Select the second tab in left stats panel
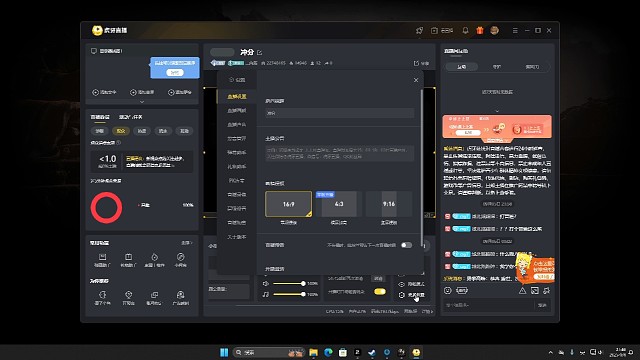This screenshot has width=640, height=360. [x=131, y=117]
